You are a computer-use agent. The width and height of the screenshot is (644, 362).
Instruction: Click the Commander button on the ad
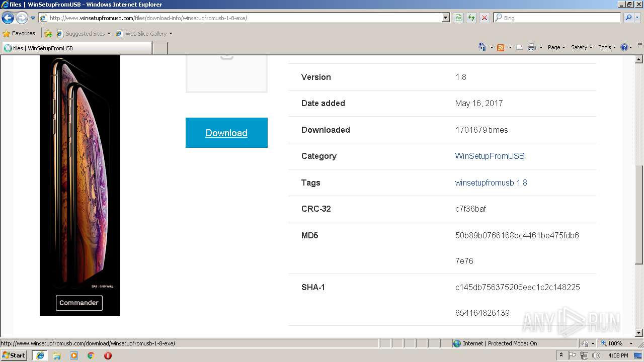pyautogui.click(x=79, y=303)
